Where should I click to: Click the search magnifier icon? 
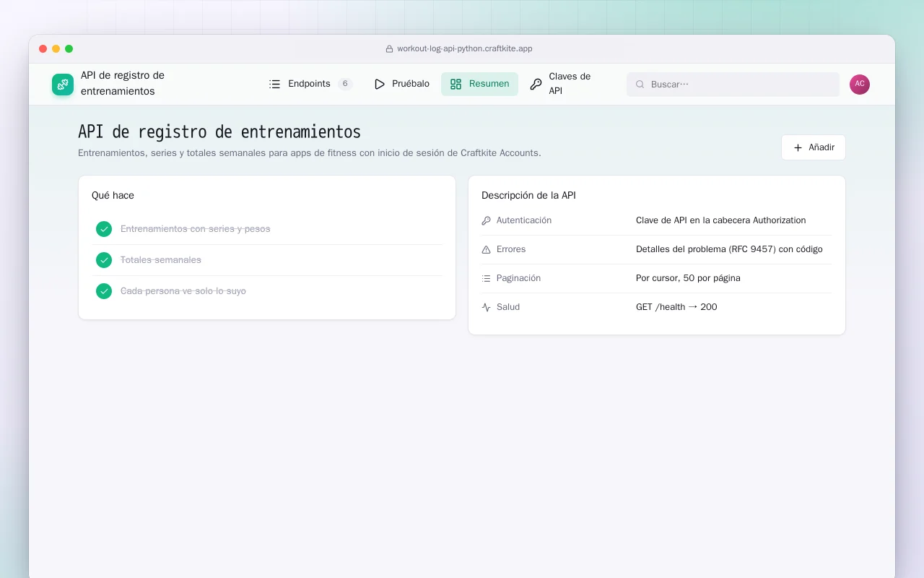point(640,85)
